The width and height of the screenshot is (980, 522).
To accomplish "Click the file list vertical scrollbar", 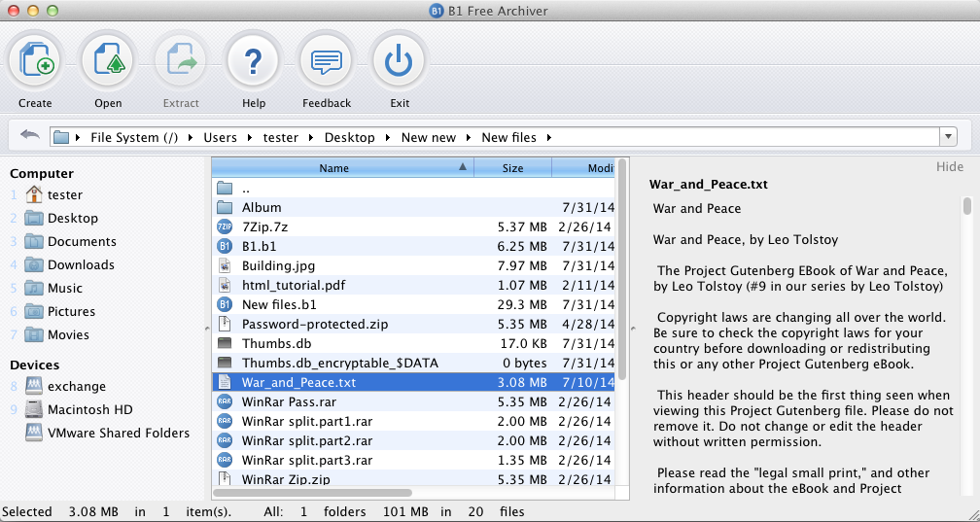I will [622, 272].
